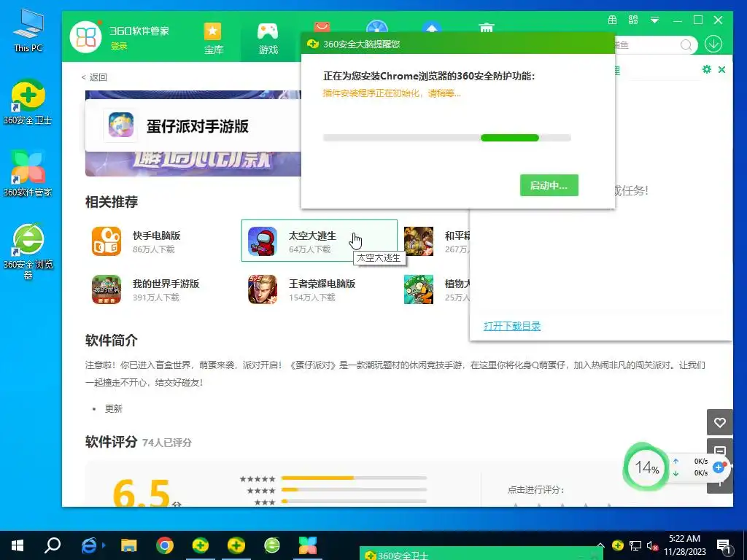Open File Explorer from taskbar
The width and height of the screenshot is (747, 560).
click(128, 545)
